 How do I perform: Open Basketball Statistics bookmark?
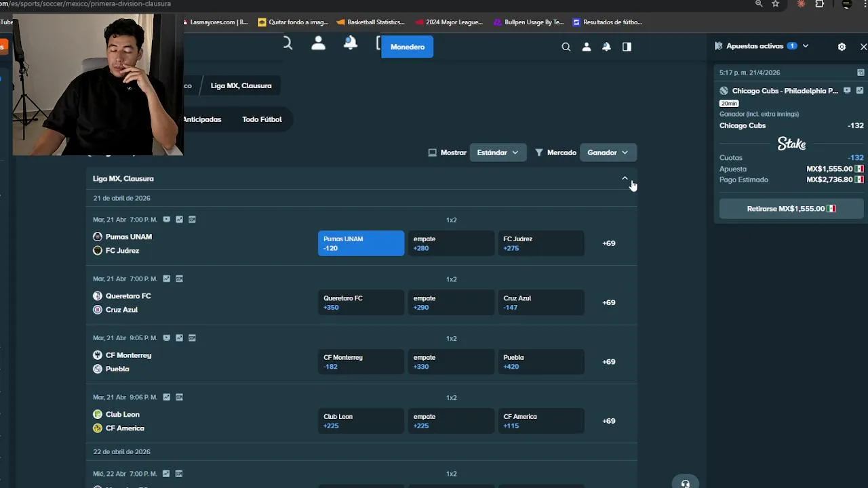(370, 22)
